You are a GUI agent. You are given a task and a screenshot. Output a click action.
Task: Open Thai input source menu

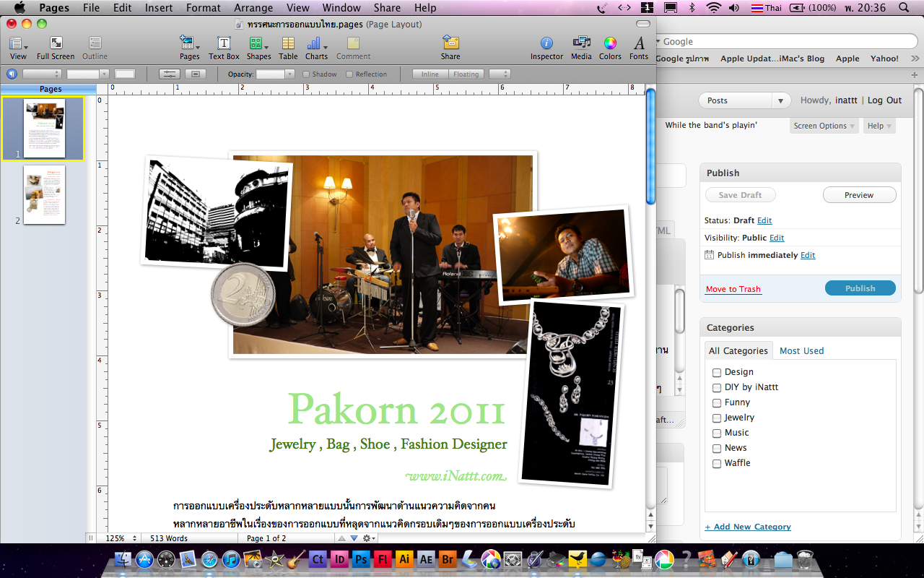(766, 8)
